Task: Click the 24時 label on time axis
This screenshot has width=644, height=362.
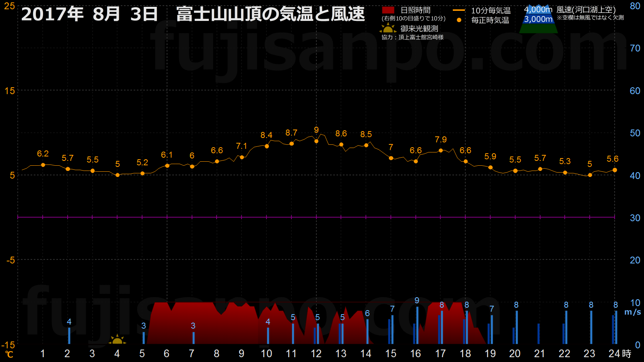Action: click(619, 354)
